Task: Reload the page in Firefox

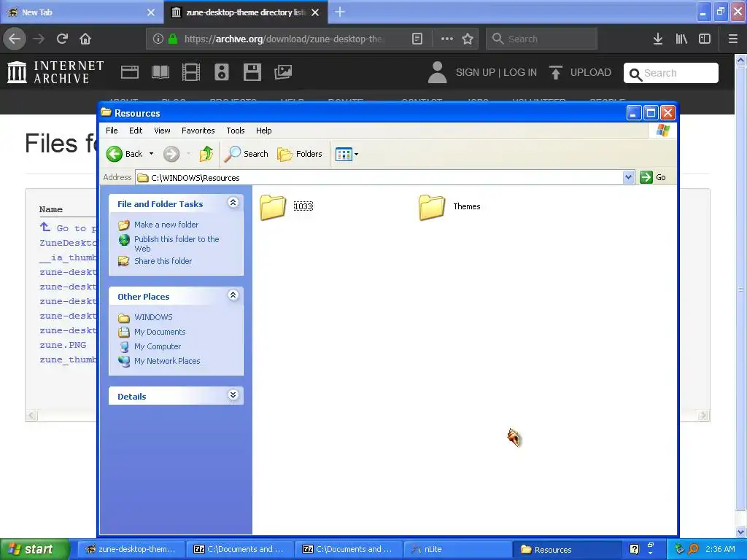Action: (62, 39)
